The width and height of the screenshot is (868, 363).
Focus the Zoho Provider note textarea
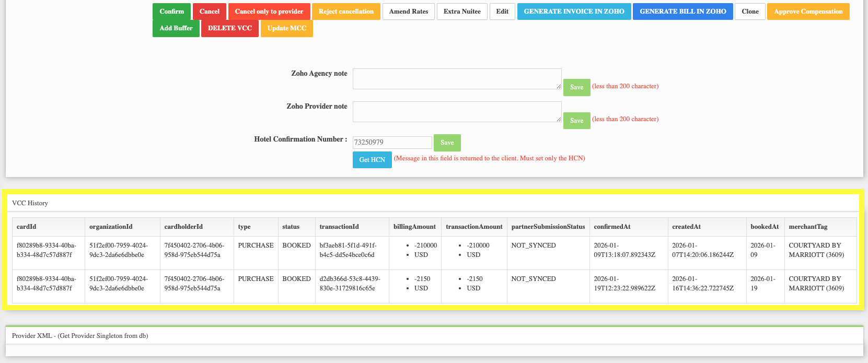point(457,112)
